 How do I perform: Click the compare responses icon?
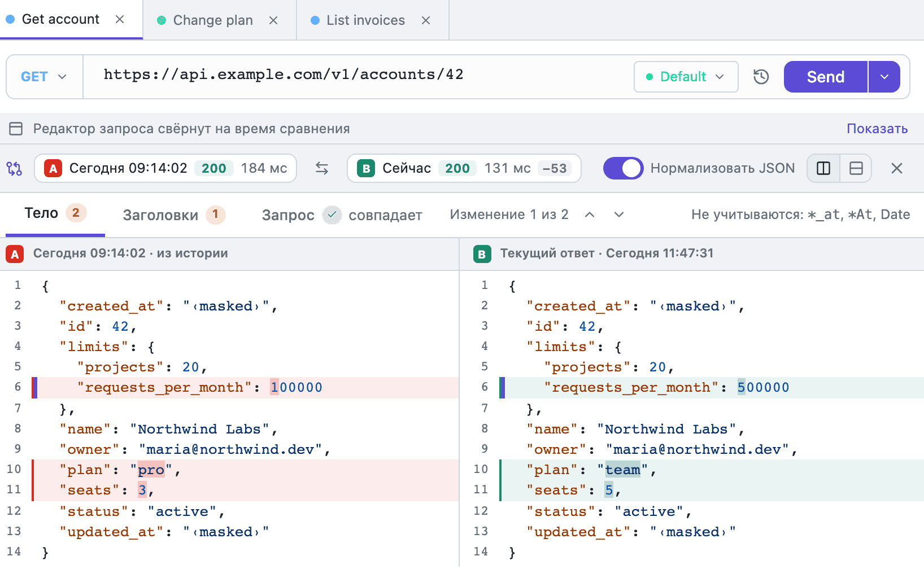14,168
